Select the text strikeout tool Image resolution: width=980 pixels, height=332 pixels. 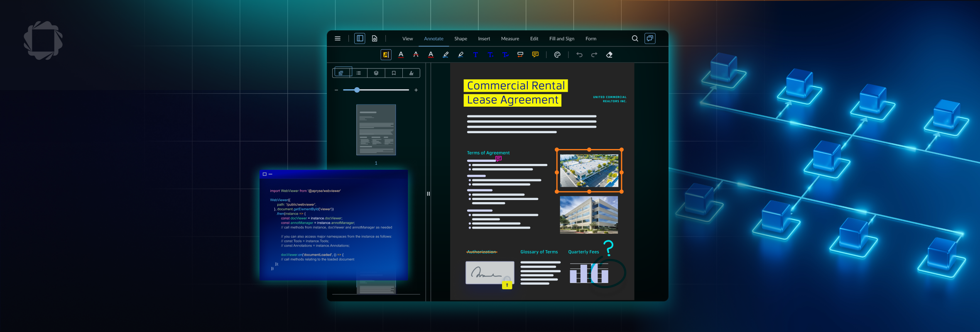[x=416, y=55]
